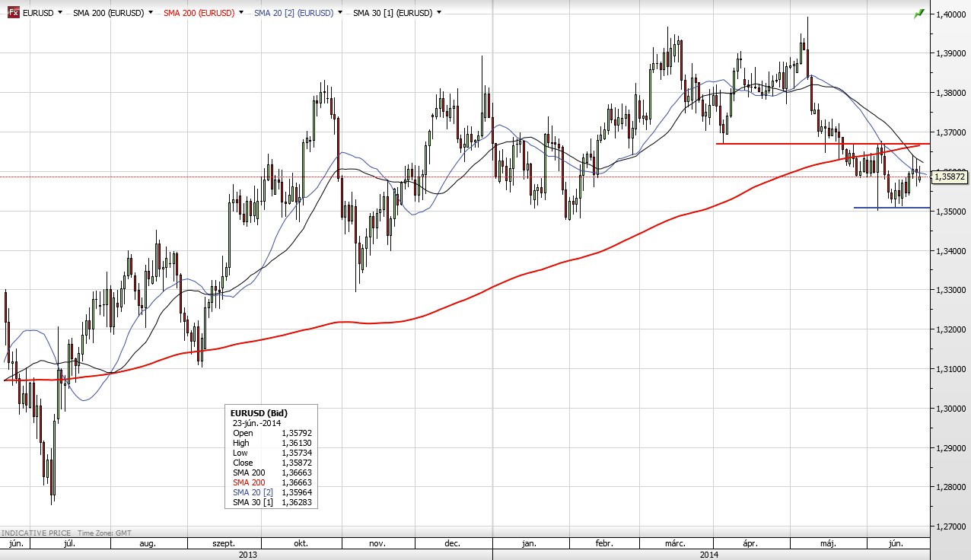
Task: Click the dec. month label on time axis
Action: click(x=453, y=544)
